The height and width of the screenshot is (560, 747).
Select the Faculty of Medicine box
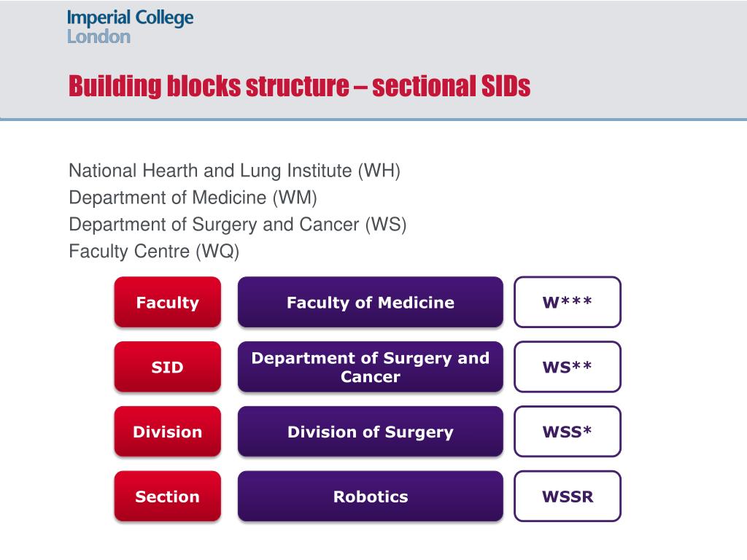coord(371,302)
